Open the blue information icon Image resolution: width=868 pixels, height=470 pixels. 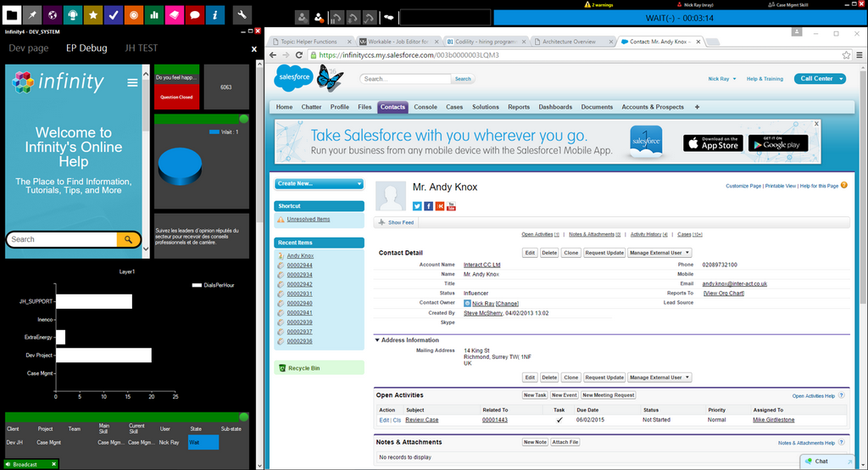[214, 15]
